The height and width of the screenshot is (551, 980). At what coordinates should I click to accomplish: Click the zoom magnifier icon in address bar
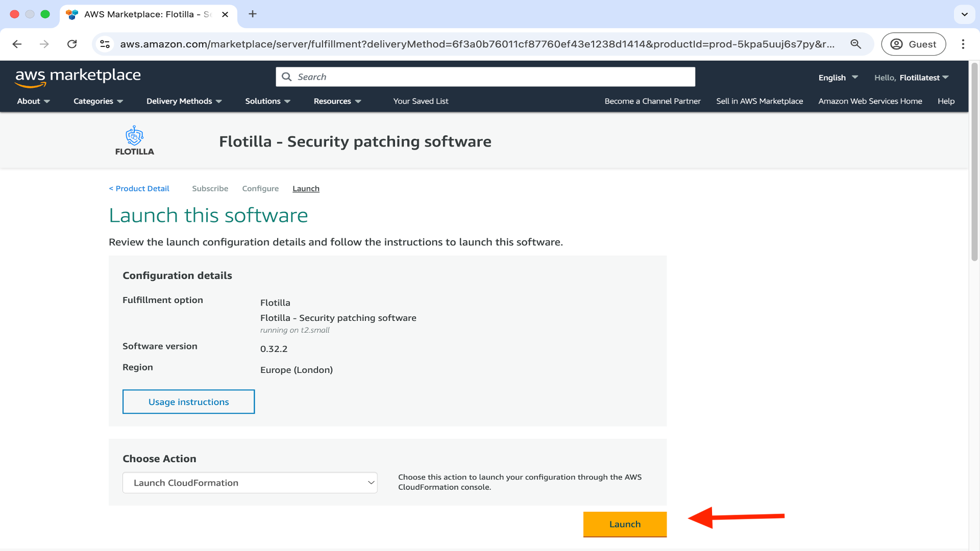tap(856, 44)
